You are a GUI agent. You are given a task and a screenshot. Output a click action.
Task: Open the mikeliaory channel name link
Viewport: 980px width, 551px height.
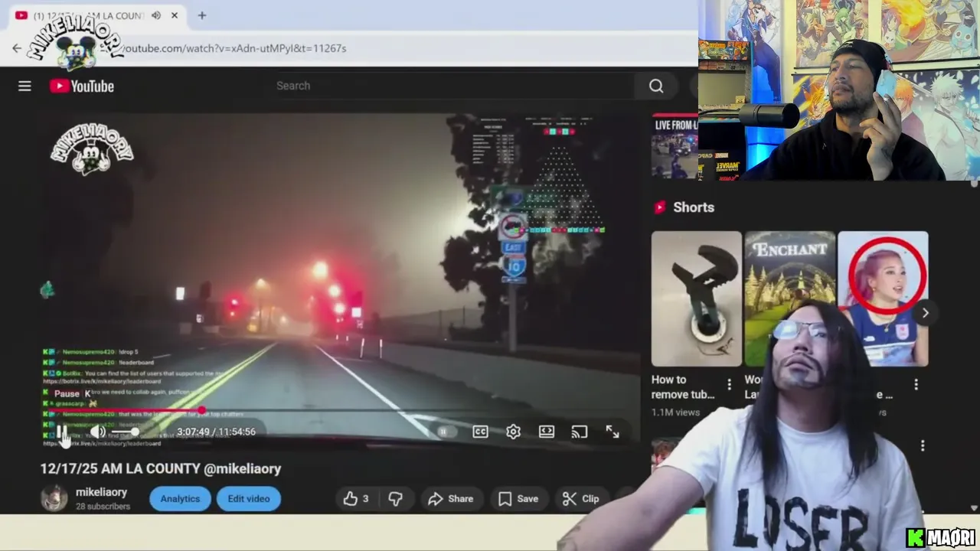[x=101, y=492]
